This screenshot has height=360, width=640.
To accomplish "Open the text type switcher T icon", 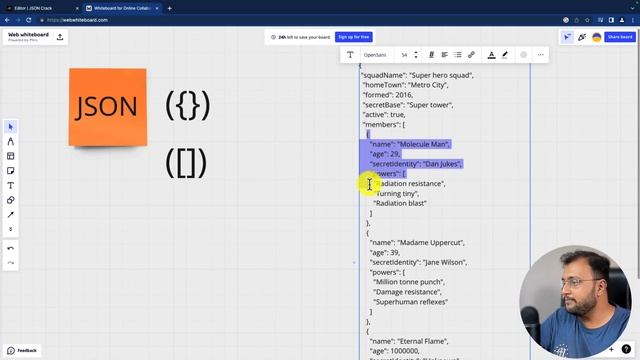I will (x=350, y=55).
